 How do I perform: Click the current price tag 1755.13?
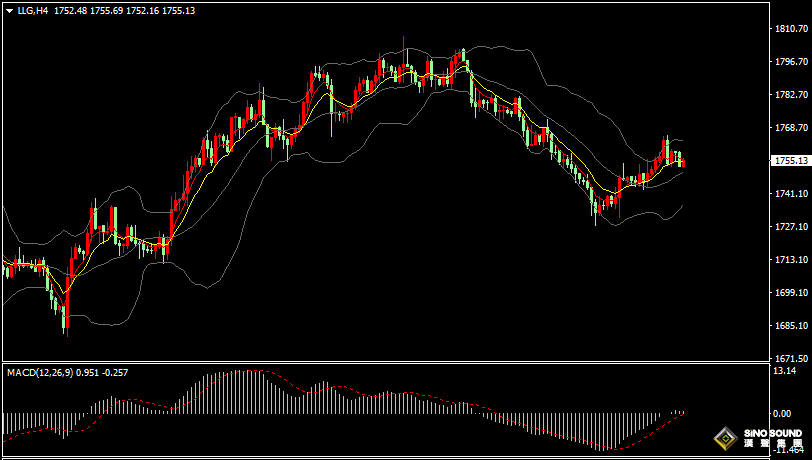click(790, 160)
